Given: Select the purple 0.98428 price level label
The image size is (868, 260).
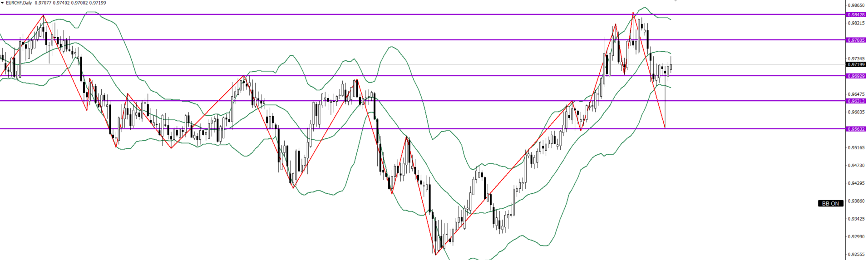Looking at the screenshot, I should coord(856,15).
